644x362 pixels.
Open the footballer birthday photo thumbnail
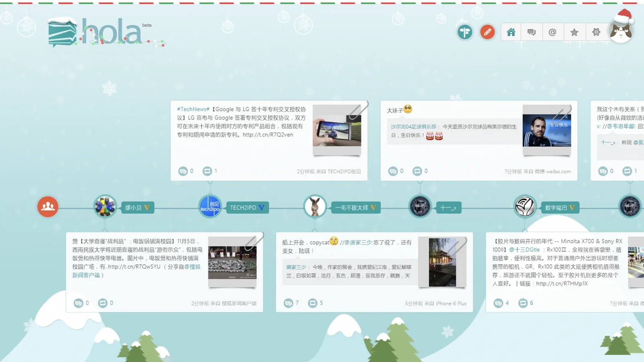click(547, 130)
